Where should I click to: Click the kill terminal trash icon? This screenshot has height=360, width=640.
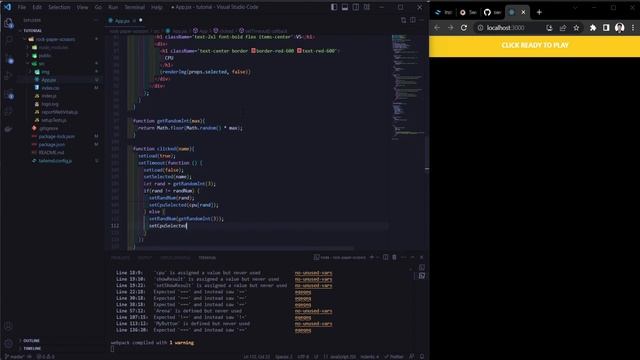pyautogui.click(x=394, y=257)
